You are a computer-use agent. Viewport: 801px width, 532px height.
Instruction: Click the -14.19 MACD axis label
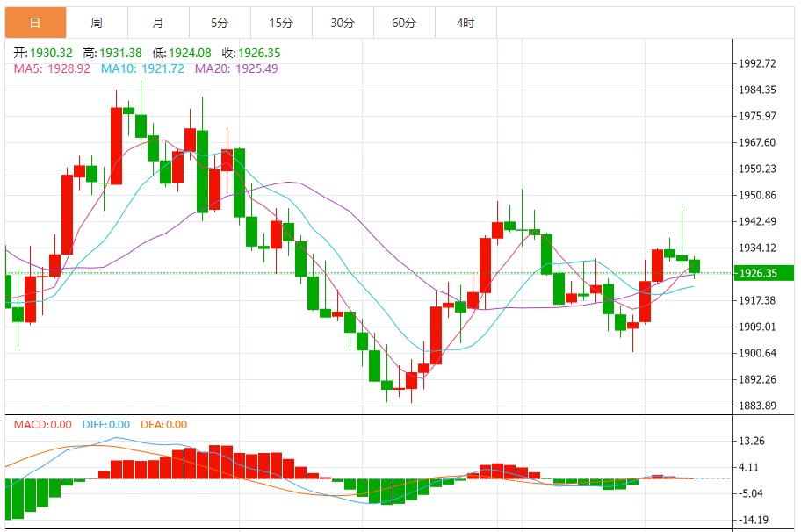coord(754,520)
